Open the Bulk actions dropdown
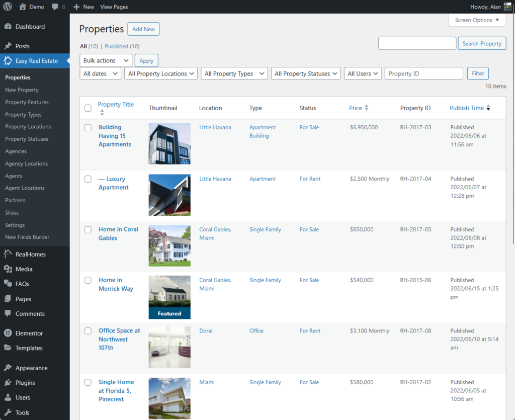Viewport: 515px width, 420px height. (106, 60)
